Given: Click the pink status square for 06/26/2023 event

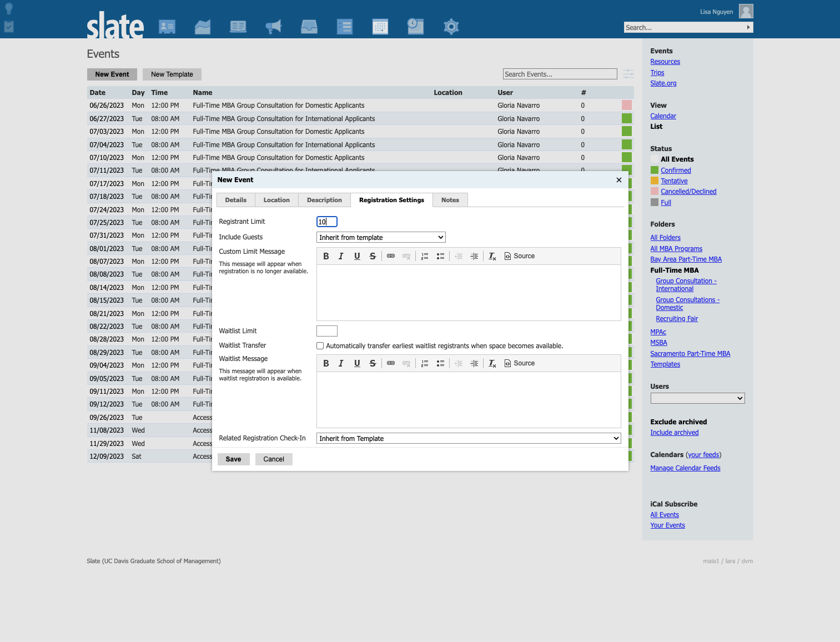Looking at the screenshot, I should pyautogui.click(x=627, y=105).
